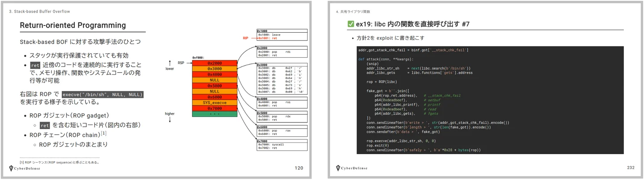Select the red 0x2000 stack cell

tap(214, 63)
